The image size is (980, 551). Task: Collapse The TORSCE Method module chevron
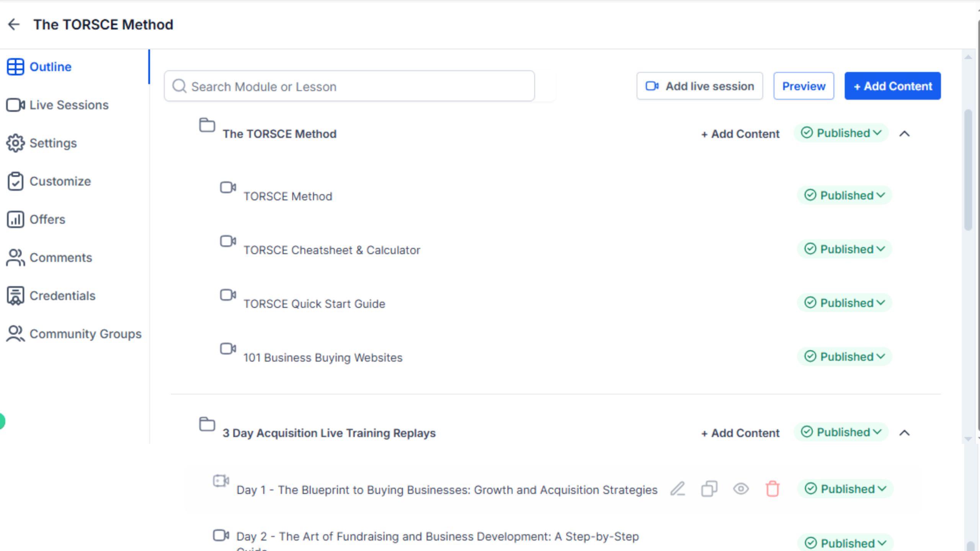tap(904, 134)
